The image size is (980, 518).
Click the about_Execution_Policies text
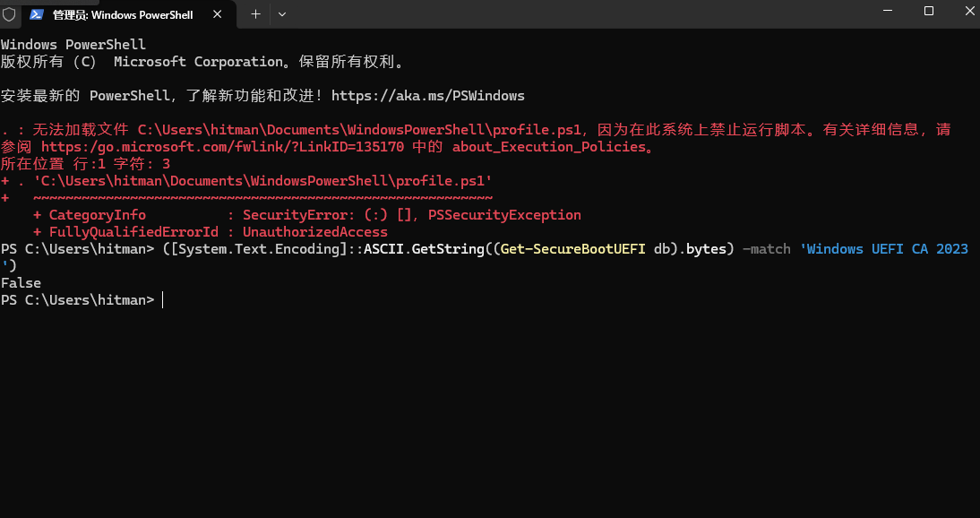pyautogui.click(x=548, y=147)
